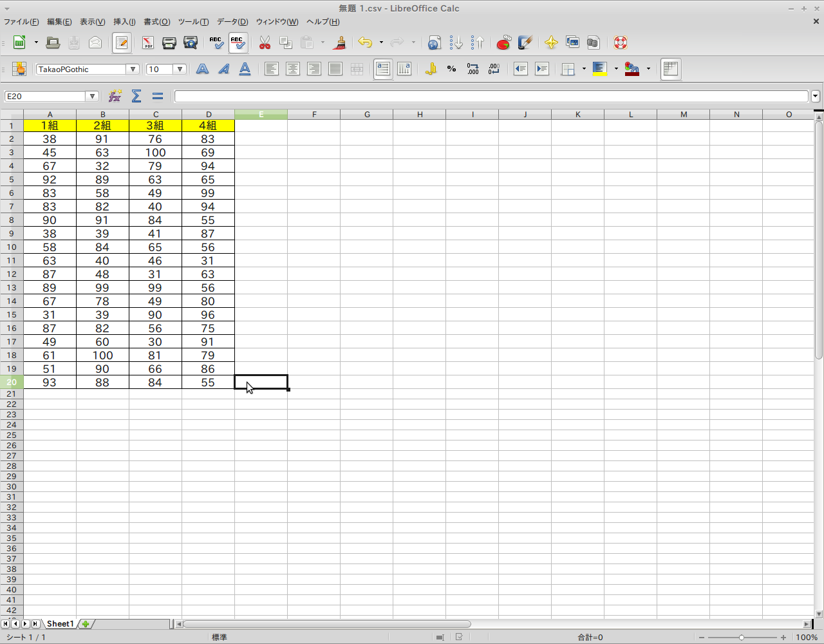Select row header 10
This screenshot has width=824, height=644.
[12, 247]
